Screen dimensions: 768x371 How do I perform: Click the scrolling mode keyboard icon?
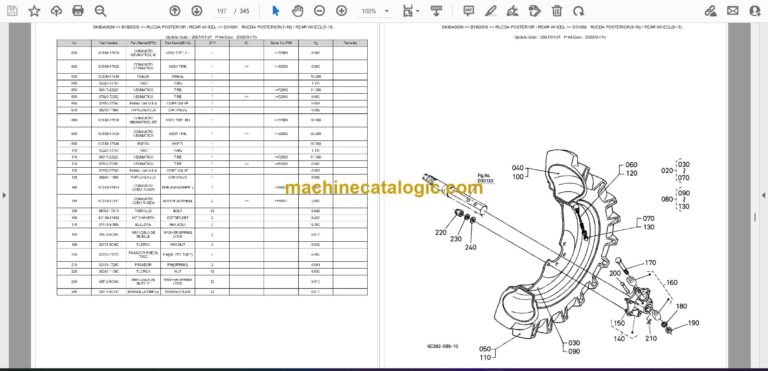pyautogui.click(x=436, y=11)
